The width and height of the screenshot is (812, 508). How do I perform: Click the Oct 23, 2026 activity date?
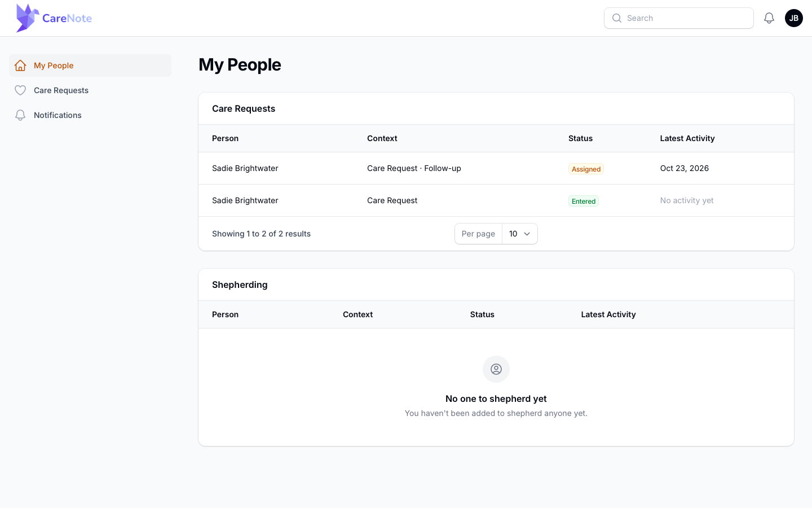pos(685,168)
